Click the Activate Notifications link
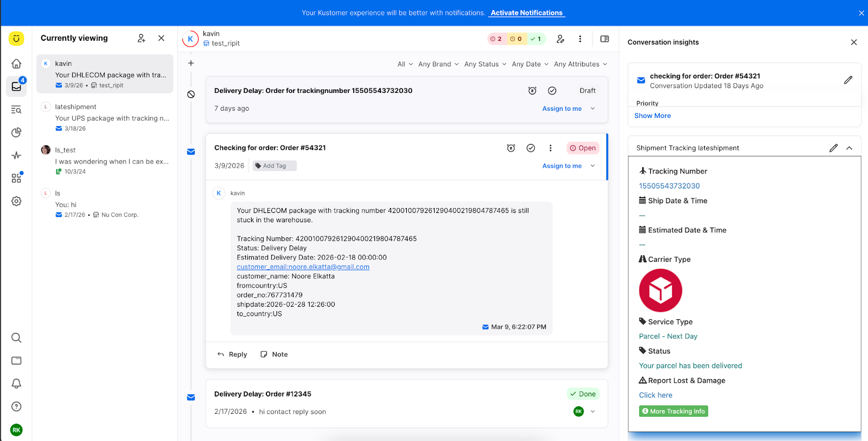868x441 pixels. pyautogui.click(x=526, y=13)
